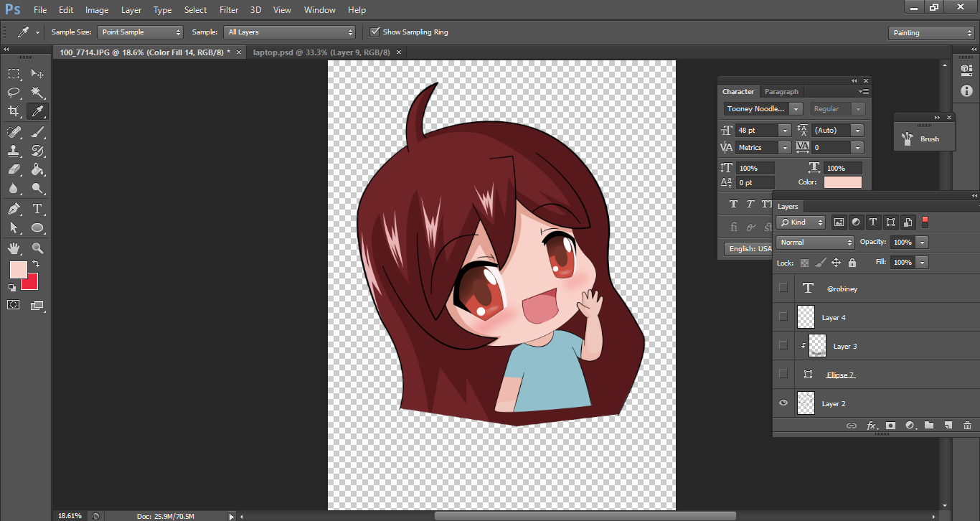Select the Zoom tool
Screen dimensions: 980x521
tap(37, 248)
